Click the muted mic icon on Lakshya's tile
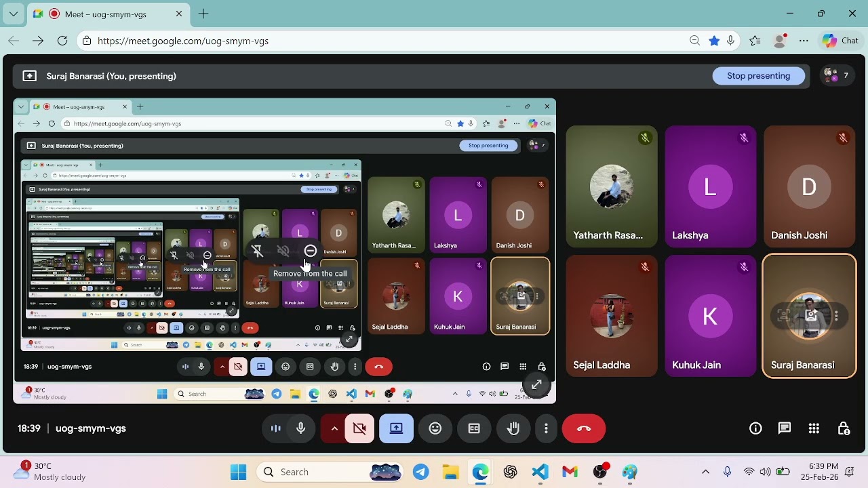The image size is (868, 488). (744, 138)
